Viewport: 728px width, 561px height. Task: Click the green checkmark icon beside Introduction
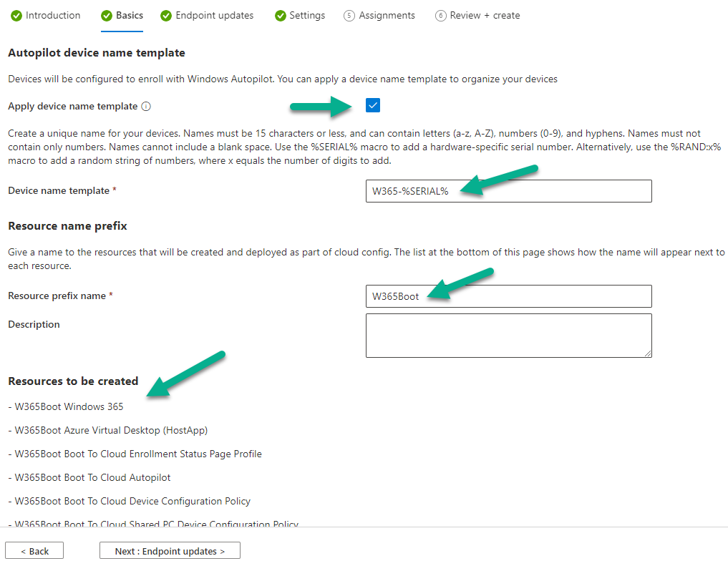click(16, 16)
